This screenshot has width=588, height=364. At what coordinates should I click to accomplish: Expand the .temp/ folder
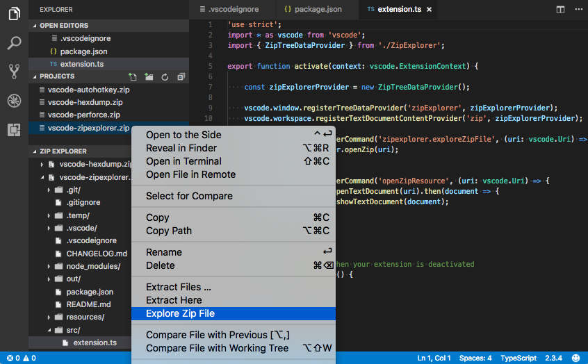coord(49,215)
